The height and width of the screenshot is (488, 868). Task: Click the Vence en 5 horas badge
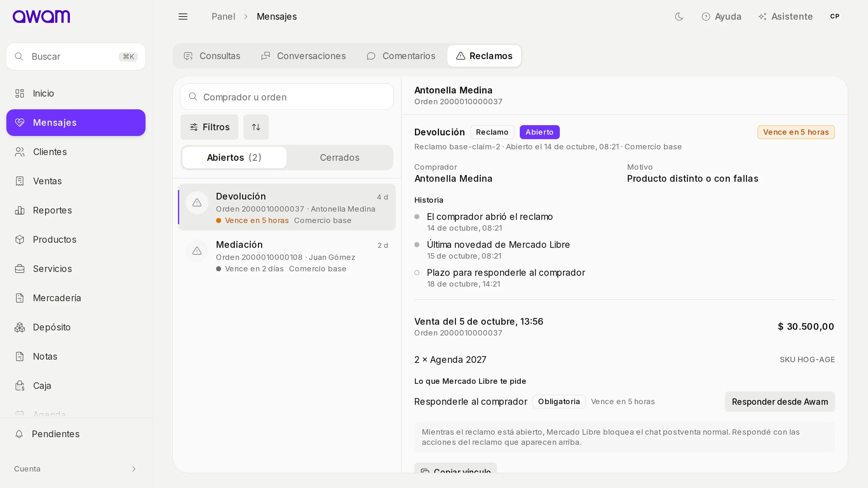click(x=796, y=132)
